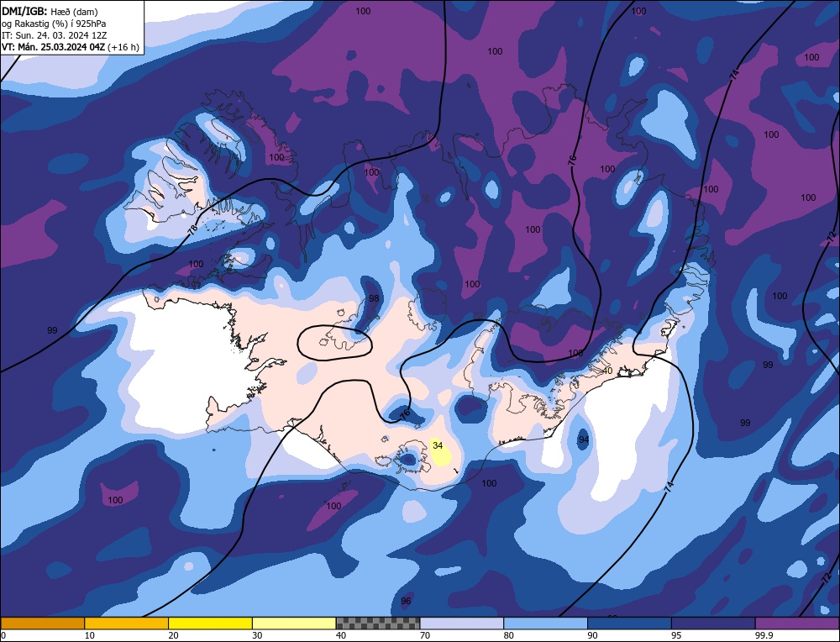Click the dark orange 0–10 legend swatch

click(x=42, y=623)
